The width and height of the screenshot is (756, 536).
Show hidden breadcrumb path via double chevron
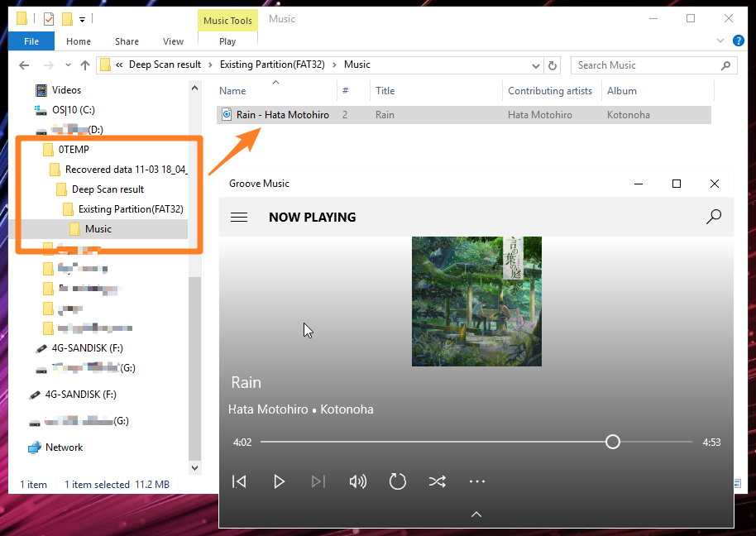(x=119, y=65)
